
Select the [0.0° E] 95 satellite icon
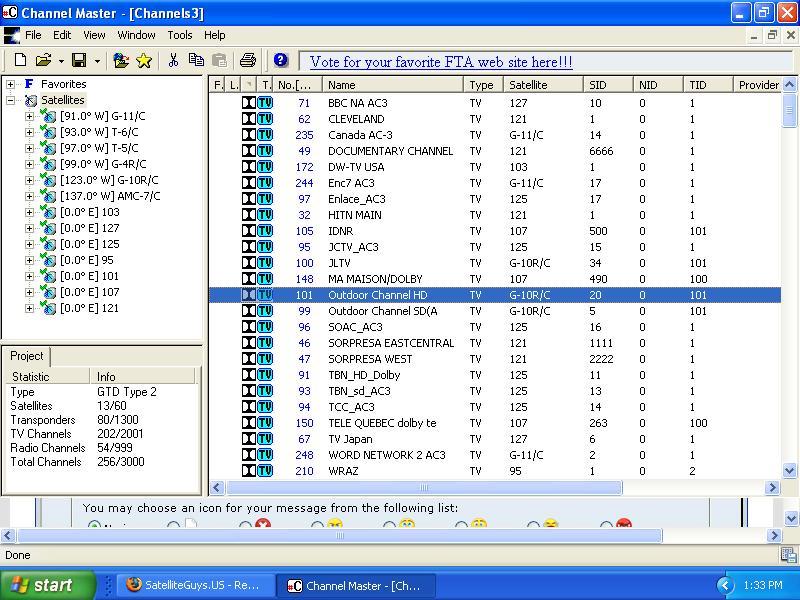(48, 260)
